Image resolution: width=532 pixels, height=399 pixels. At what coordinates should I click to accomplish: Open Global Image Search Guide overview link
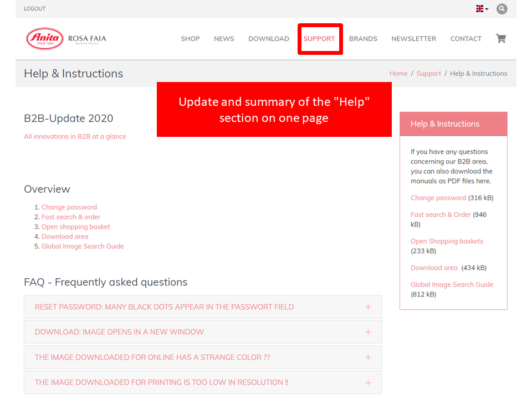[x=83, y=246]
